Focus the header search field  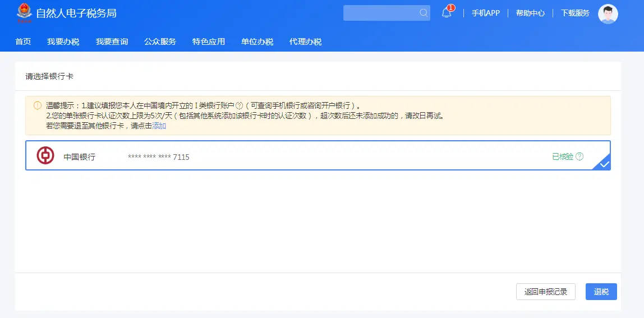click(x=387, y=13)
